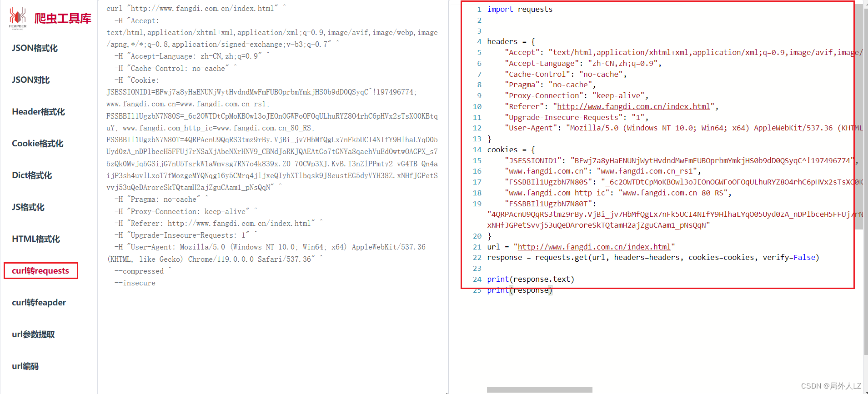Open the JSON对比 tool
The image size is (868, 394).
pyautogui.click(x=30, y=80)
